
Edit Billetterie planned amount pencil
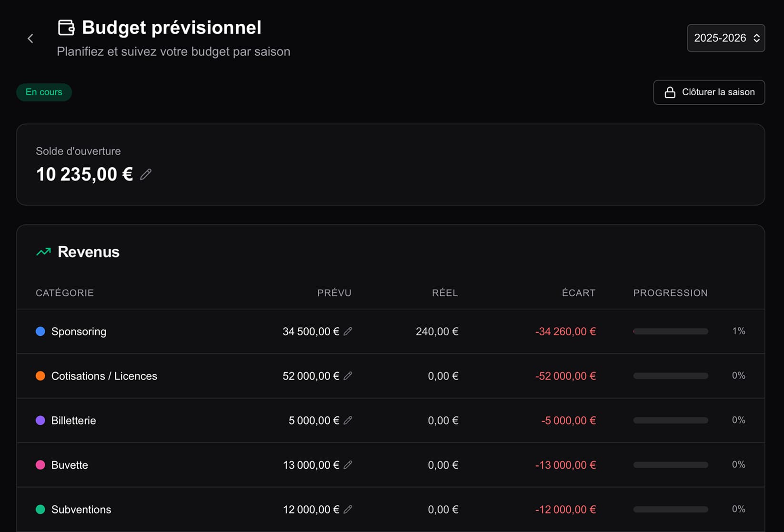coord(348,420)
